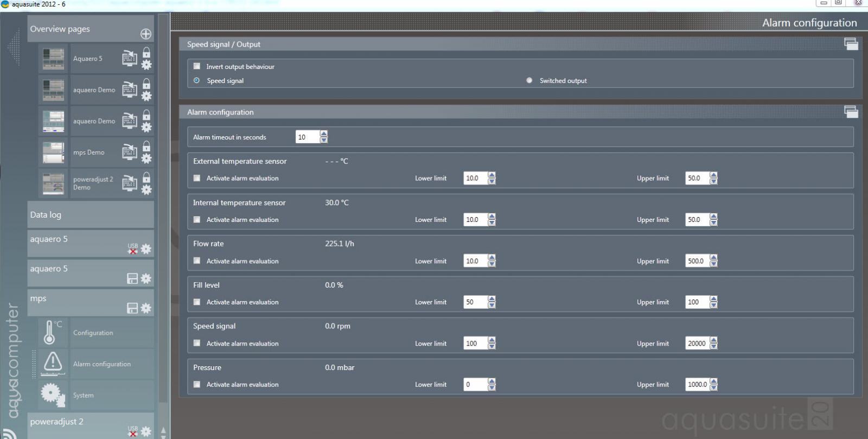Click the stepper arrows on Pressure lower limit

click(x=492, y=384)
